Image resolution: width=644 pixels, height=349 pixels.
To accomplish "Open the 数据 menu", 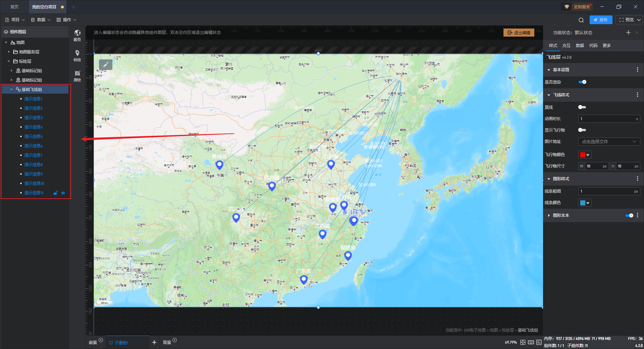I will (41, 20).
